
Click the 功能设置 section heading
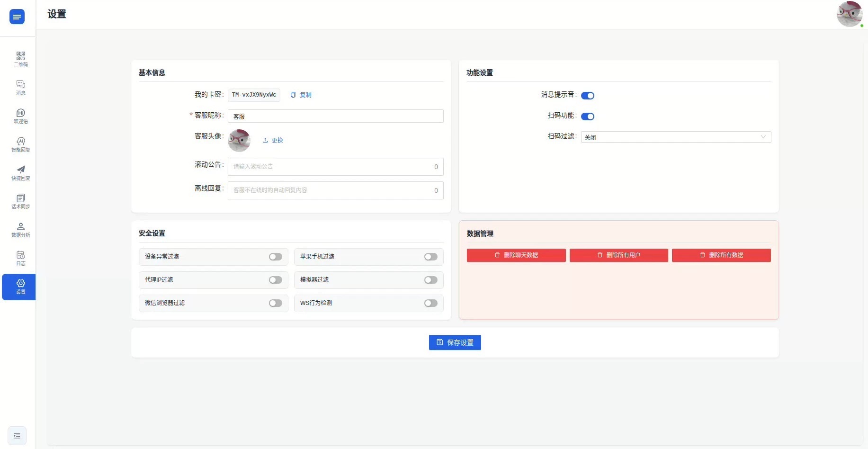[480, 72]
